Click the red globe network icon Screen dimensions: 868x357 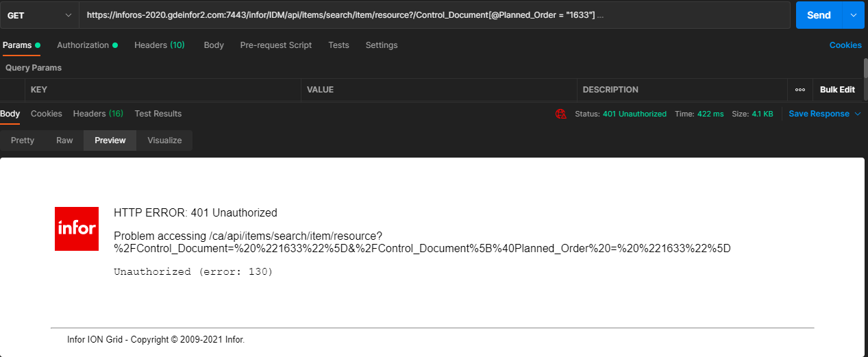[561, 114]
